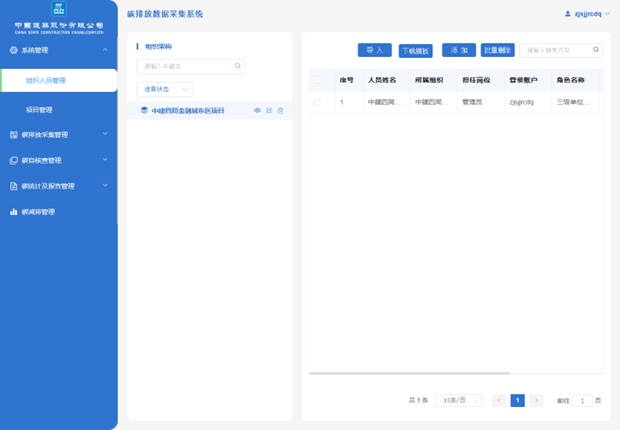Open the 选择状态 dropdown
This screenshot has width=620, height=430.
tap(165, 89)
